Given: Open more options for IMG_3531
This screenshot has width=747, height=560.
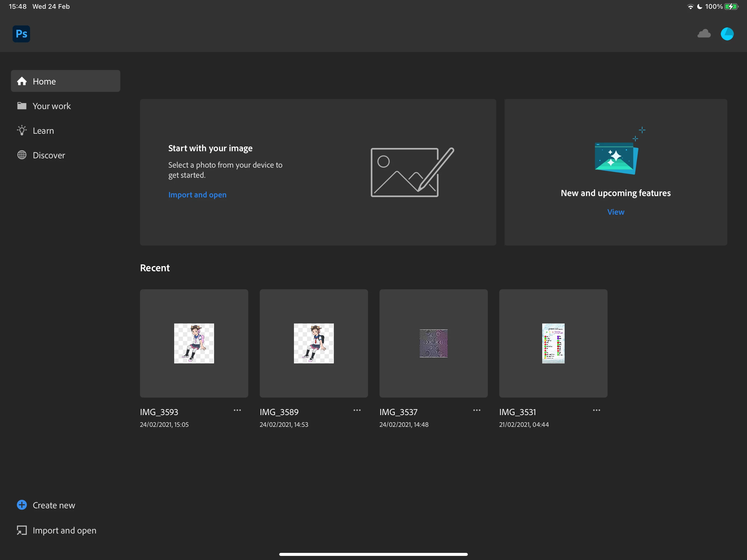Looking at the screenshot, I should click(x=596, y=410).
